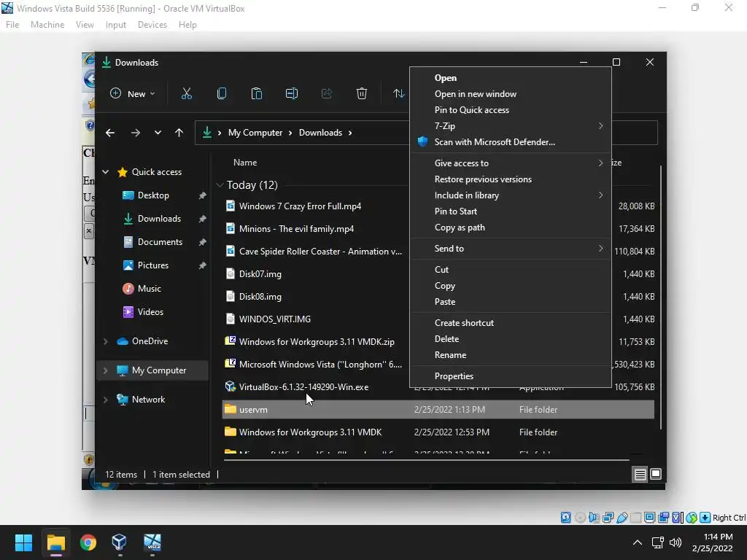Select Downloads in navigation pane
This screenshot has width=747, height=560.
tap(159, 219)
